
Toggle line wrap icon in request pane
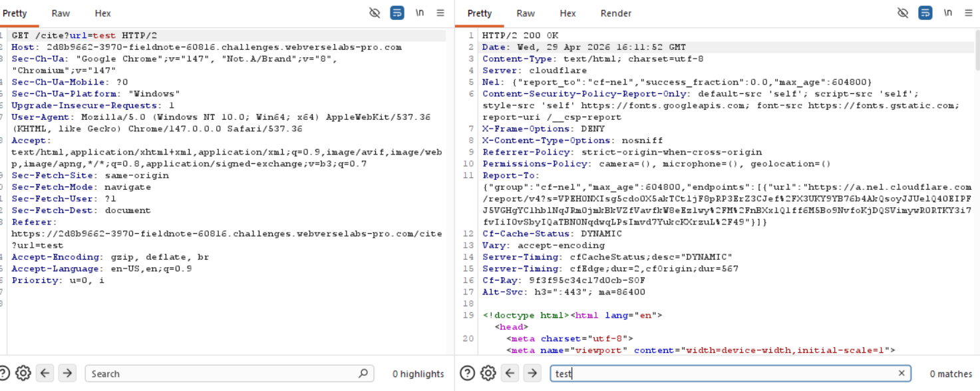(397, 13)
